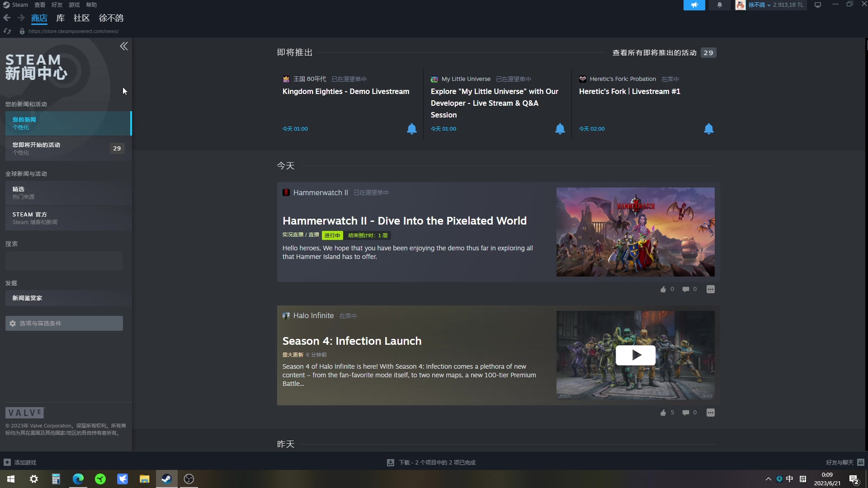868x488 pixels.
Task: Open the downloads icon in bottom bar
Action: (390, 462)
